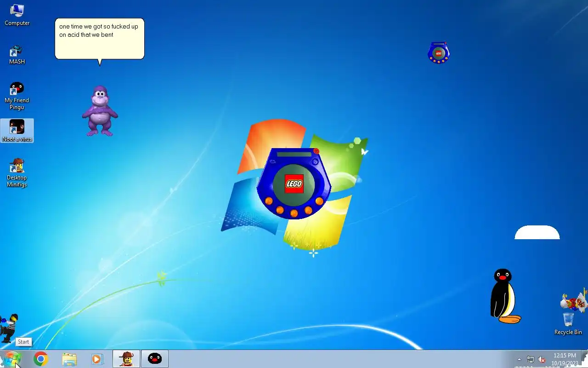
Task: Open the clock showing 12:15 PM
Action: coord(565,359)
